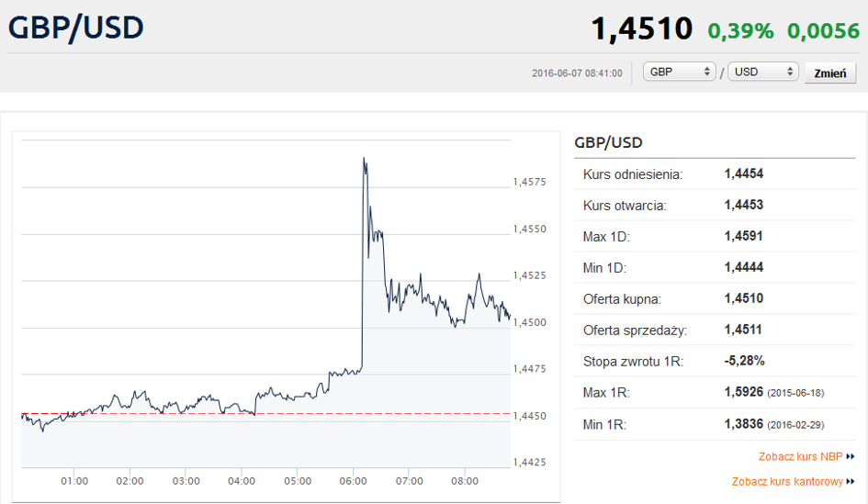Open the GBP base currency dropdown

coord(679,72)
